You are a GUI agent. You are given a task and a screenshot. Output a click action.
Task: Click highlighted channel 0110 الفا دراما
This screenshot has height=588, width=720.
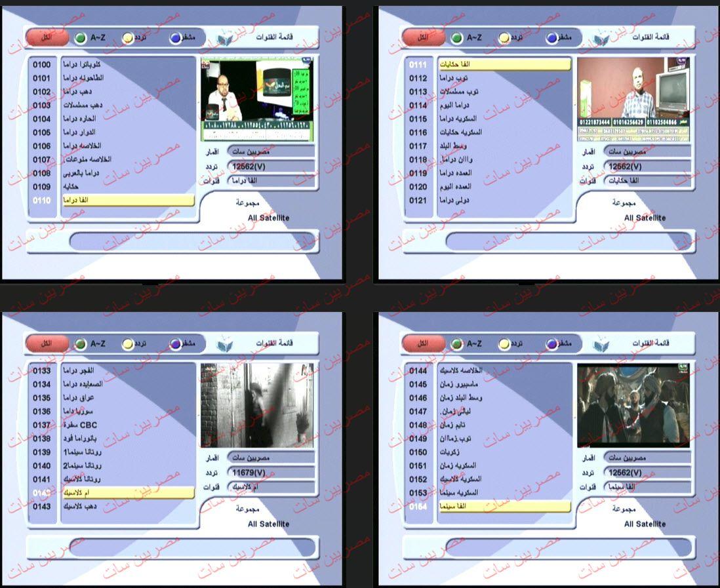128,200
